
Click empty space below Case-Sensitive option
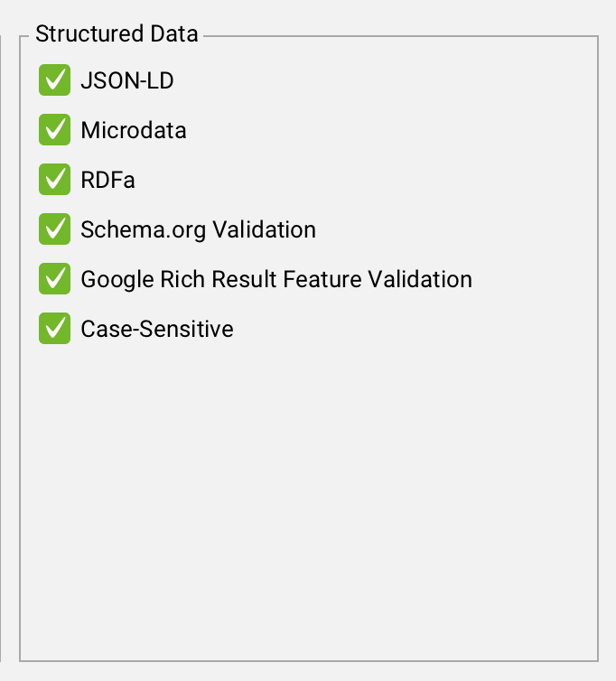pyautogui.click(x=307, y=497)
